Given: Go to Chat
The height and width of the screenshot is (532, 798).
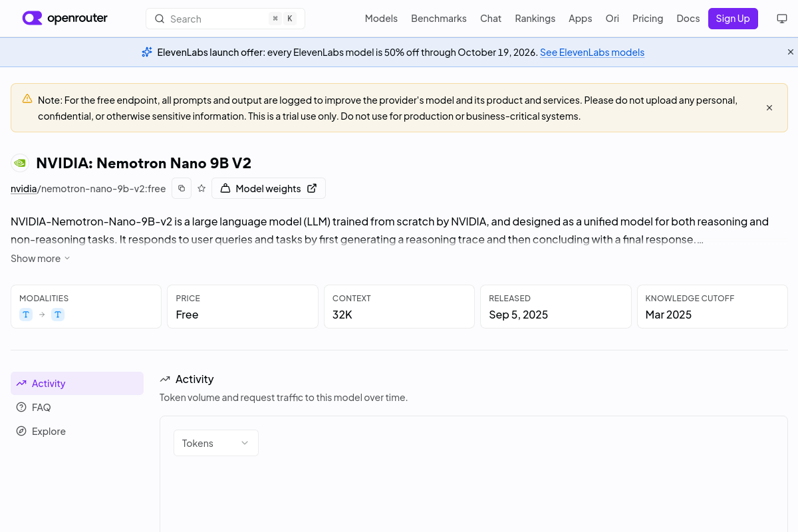Looking at the screenshot, I should coord(491,19).
